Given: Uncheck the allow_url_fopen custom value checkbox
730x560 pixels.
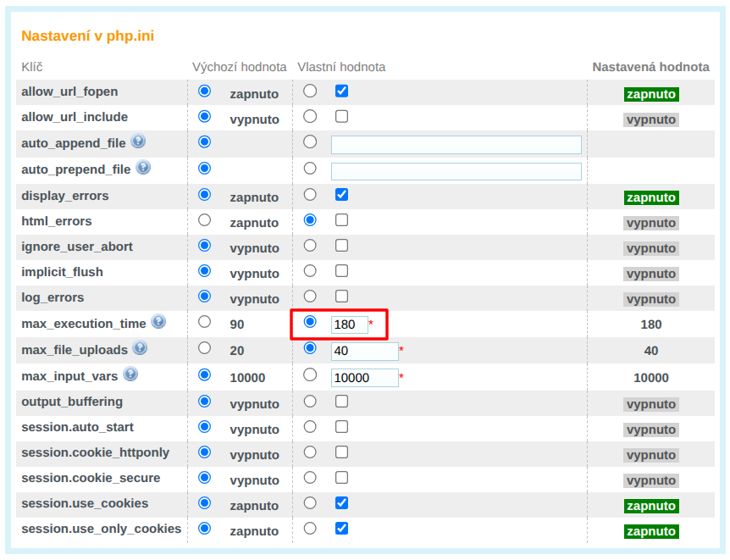Looking at the screenshot, I should pyautogui.click(x=341, y=91).
